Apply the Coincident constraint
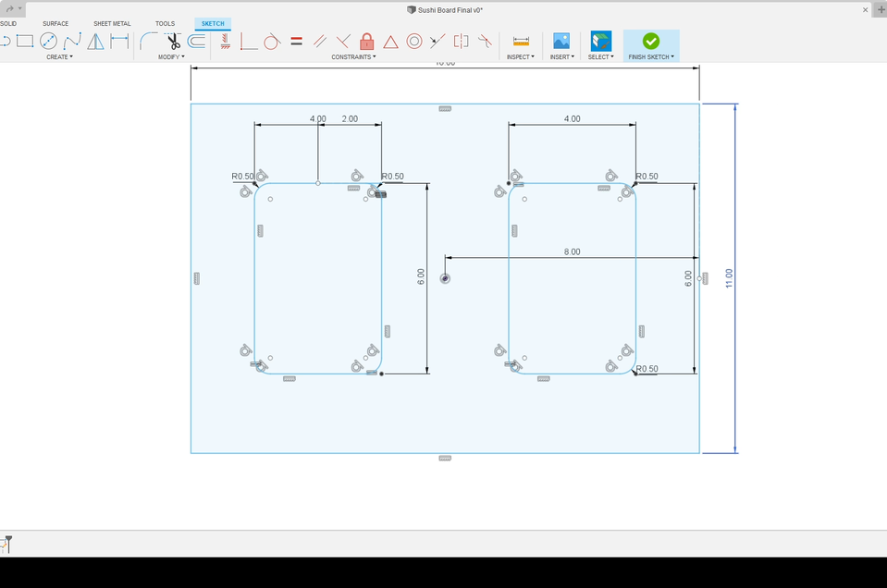Image resolution: width=887 pixels, height=588 pixels. coord(248,41)
